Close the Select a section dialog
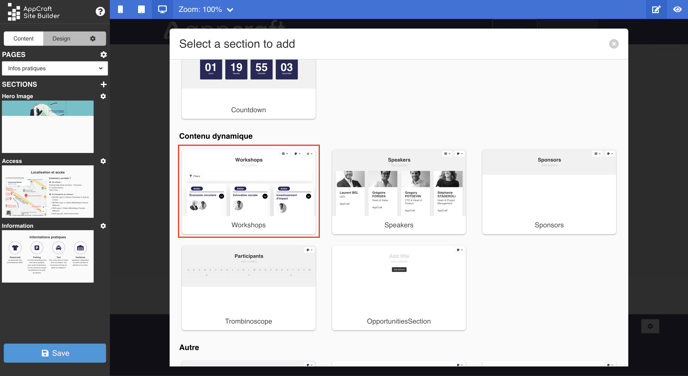The image size is (688, 376). click(614, 44)
